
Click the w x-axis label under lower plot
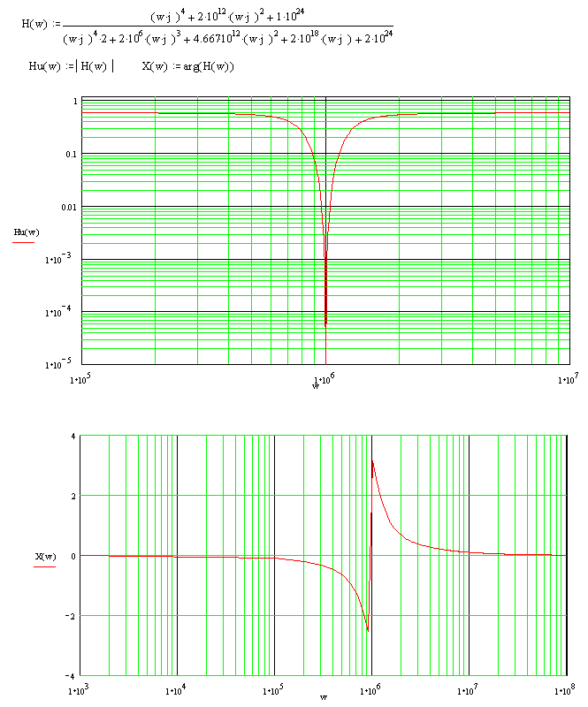coord(323,696)
